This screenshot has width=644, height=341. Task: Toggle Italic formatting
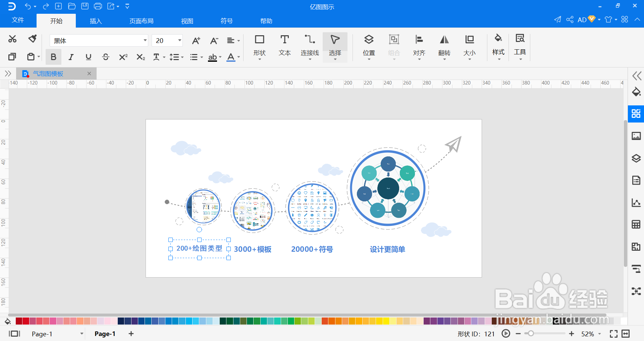click(x=71, y=57)
